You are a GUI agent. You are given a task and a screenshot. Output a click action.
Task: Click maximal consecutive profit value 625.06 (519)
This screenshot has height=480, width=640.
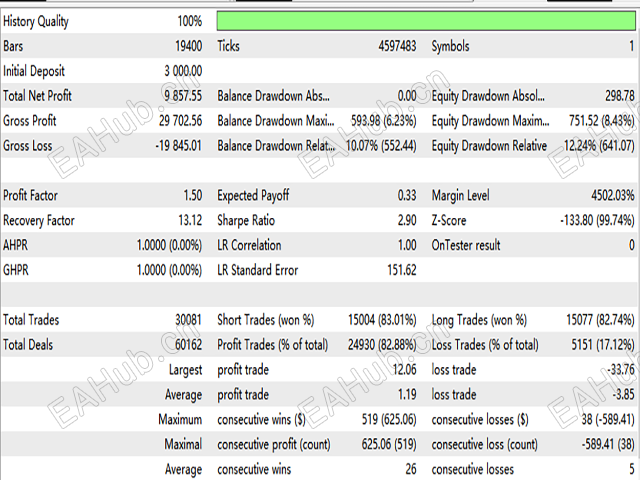[x=389, y=444]
